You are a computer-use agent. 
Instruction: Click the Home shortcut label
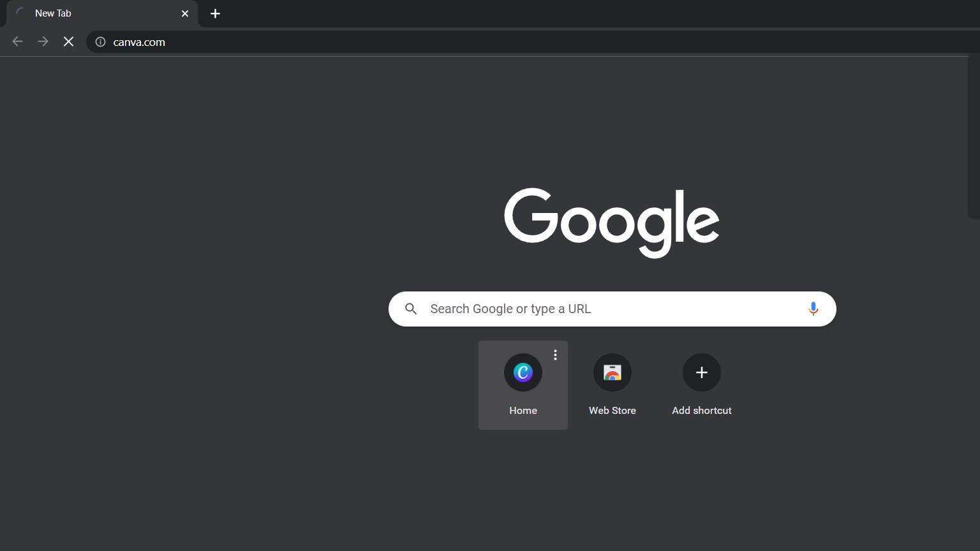tap(523, 411)
